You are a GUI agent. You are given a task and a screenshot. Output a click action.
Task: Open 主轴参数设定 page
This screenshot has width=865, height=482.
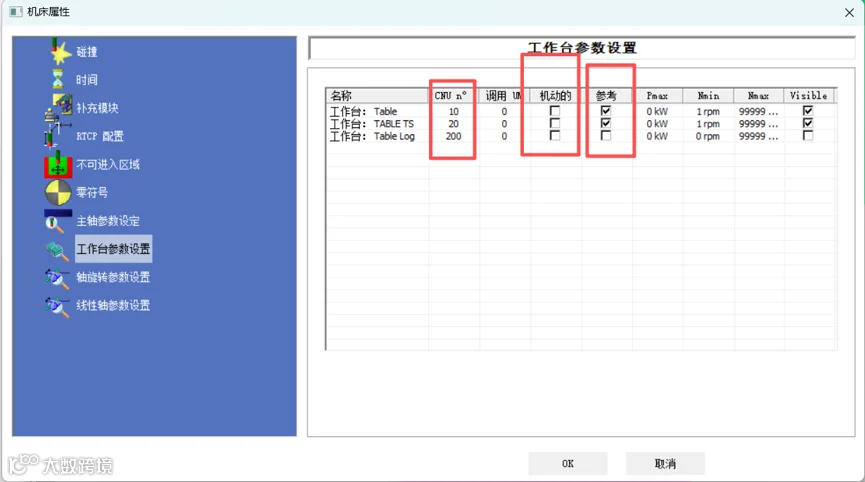click(x=108, y=221)
